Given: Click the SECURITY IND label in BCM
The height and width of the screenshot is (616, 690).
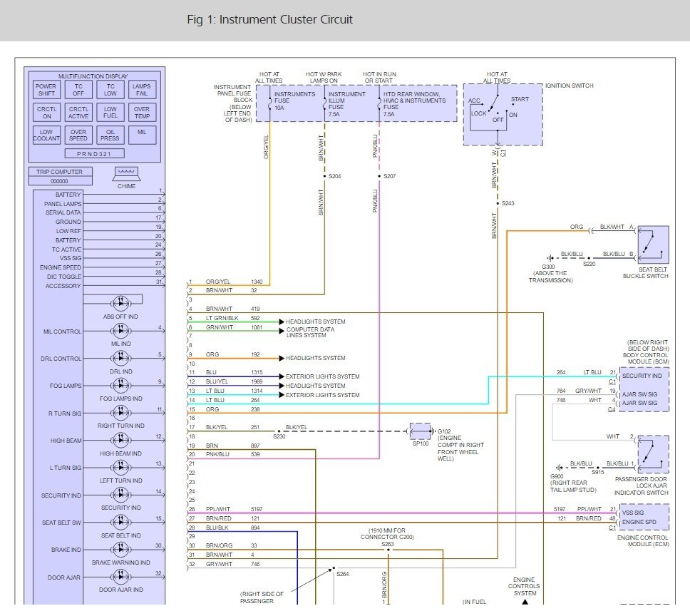Looking at the screenshot, I should click(x=642, y=376).
